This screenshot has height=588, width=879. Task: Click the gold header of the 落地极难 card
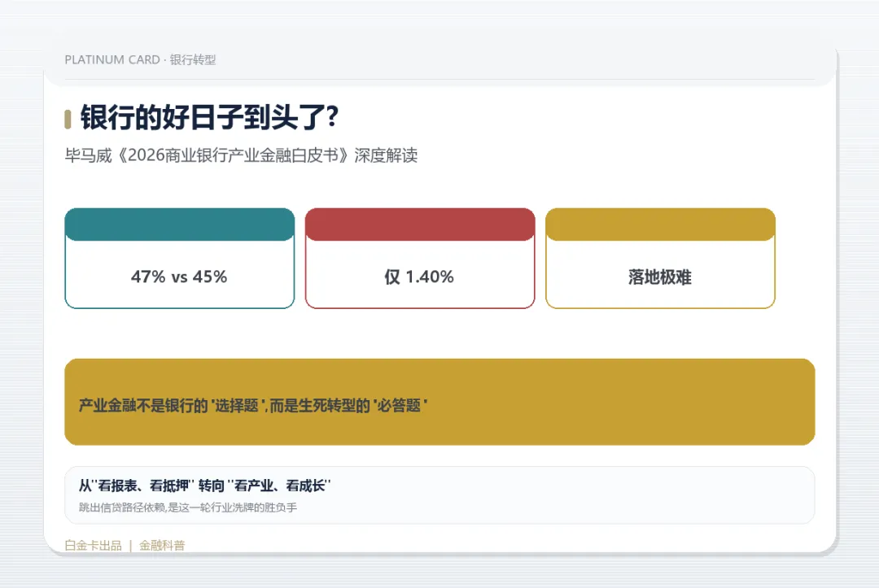click(x=660, y=224)
